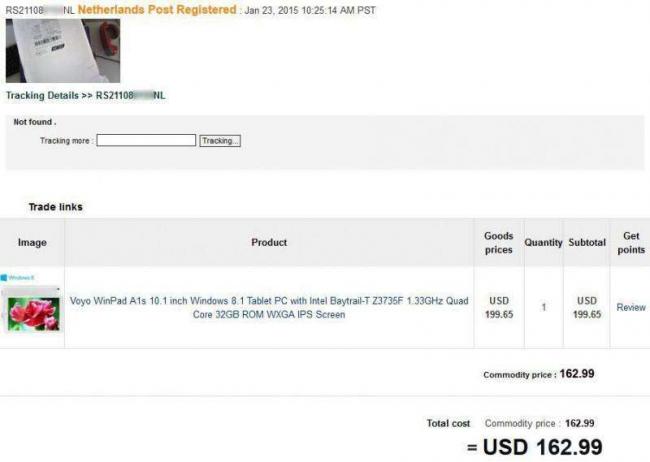
Task: Click the Windows 8 logo above the product image
Action: click(18, 277)
